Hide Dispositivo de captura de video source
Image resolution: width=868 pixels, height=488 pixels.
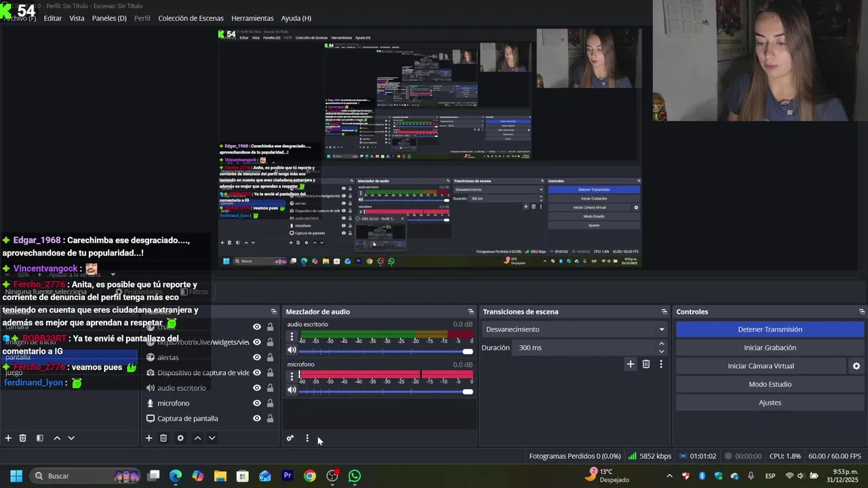pos(257,373)
